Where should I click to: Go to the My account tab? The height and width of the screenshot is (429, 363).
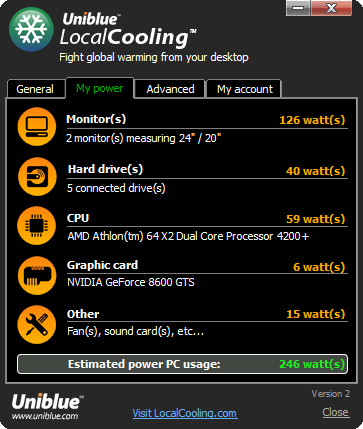point(245,89)
